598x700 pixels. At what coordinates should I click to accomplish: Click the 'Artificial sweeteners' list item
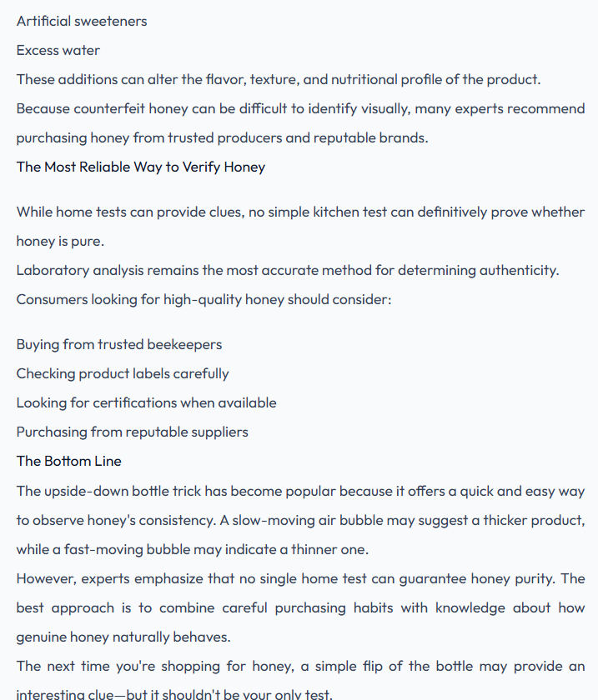coord(82,21)
